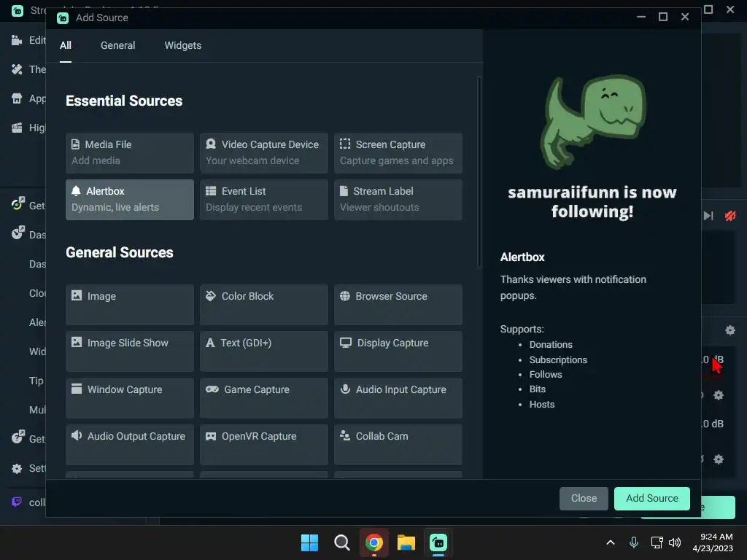Select the Image source

click(130, 305)
